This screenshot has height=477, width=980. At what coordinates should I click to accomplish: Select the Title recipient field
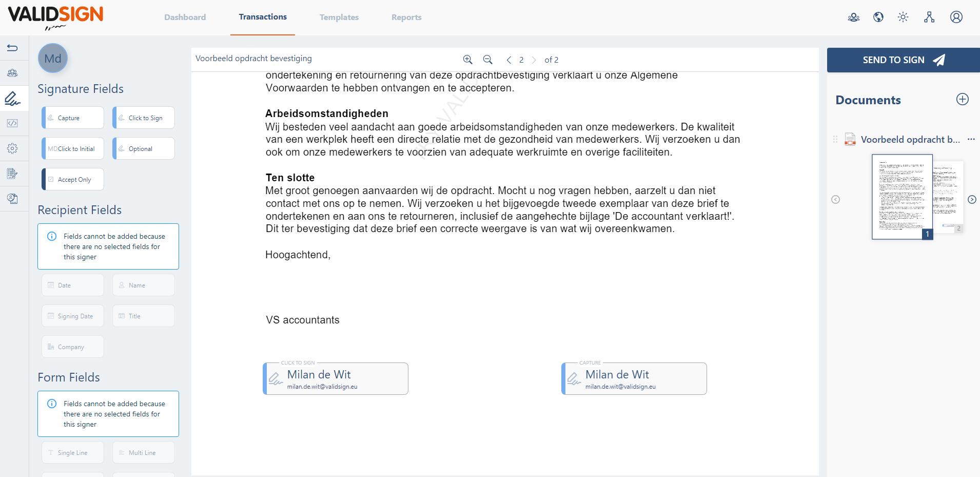tap(144, 316)
